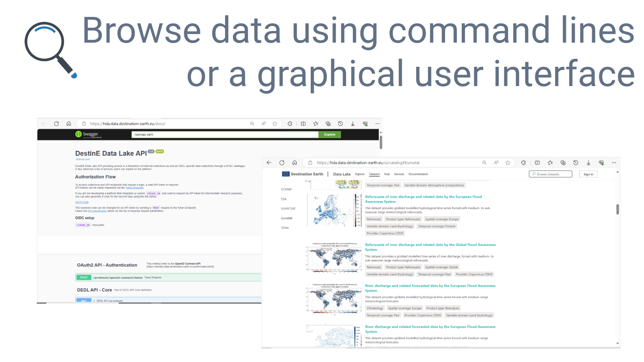Click the Swagger logo
644x362 pixels.
(x=89, y=134)
